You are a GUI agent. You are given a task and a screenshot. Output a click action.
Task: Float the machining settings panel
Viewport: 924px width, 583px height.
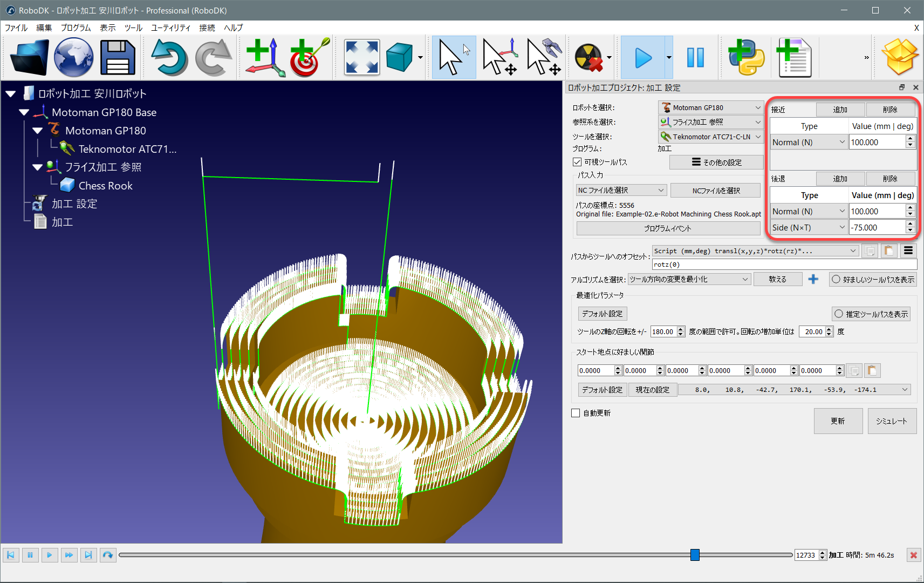click(x=902, y=87)
